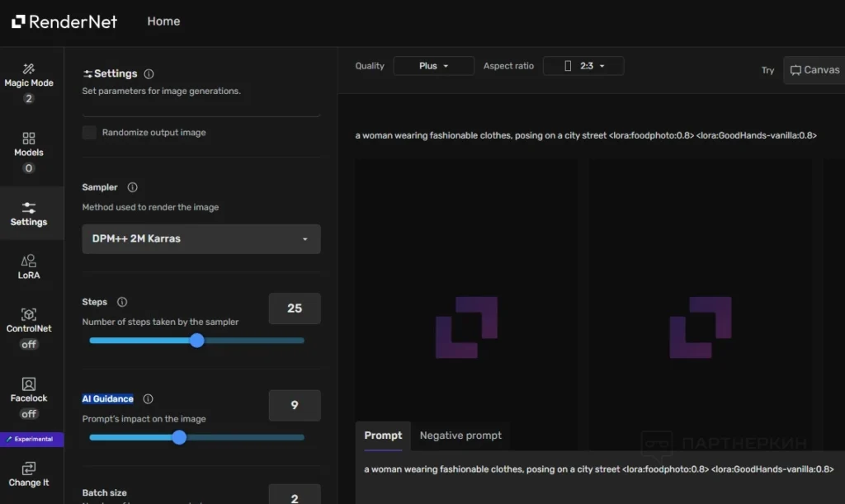The width and height of the screenshot is (845, 504).
Task: Open the Models panel
Action: 29,152
